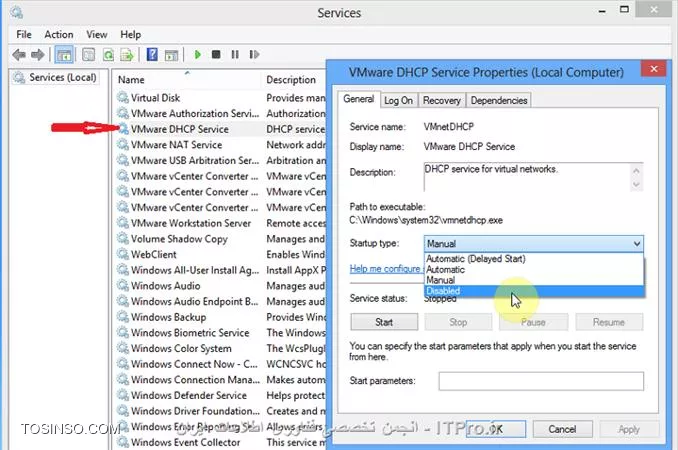Open the Help me configure link
Screen dimensions: 678x450
coord(385,269)
